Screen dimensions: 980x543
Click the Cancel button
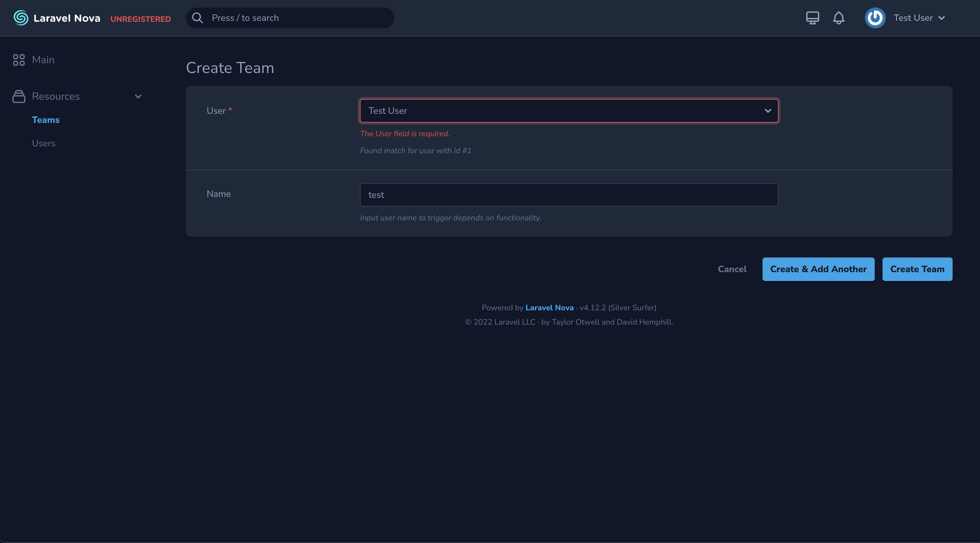point(732,269)
